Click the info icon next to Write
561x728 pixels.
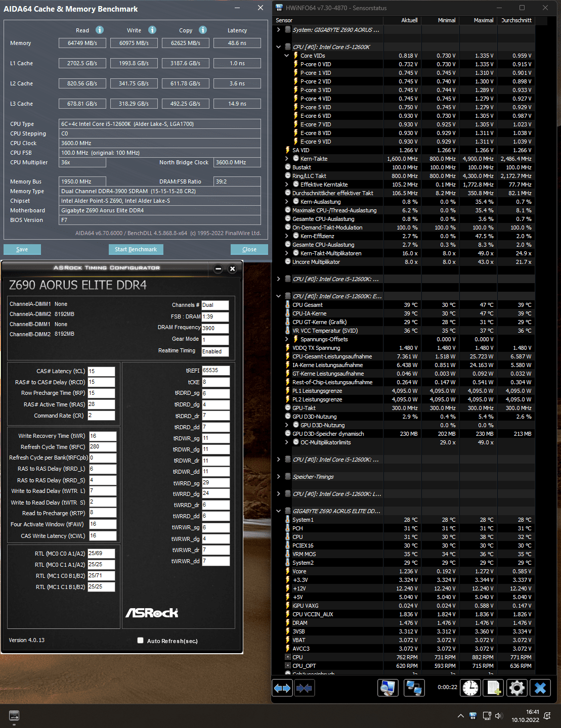coord(152,30)
